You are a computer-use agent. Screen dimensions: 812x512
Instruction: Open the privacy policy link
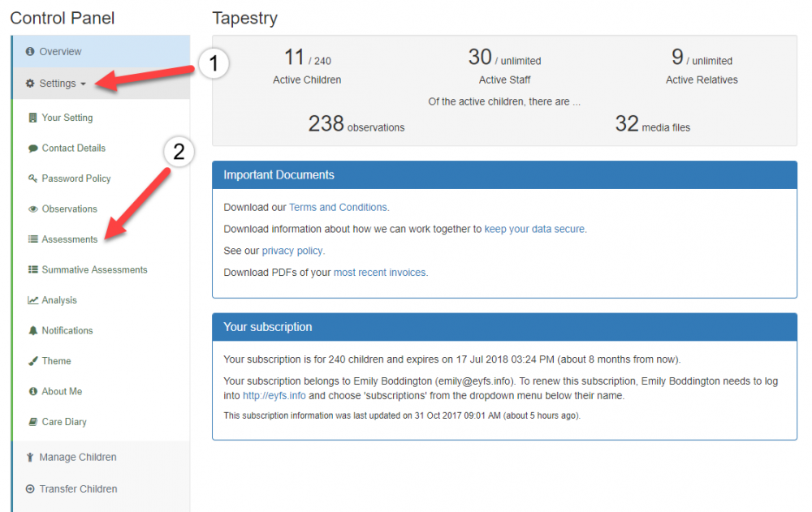pyautogui.click(x=292, y=251)
